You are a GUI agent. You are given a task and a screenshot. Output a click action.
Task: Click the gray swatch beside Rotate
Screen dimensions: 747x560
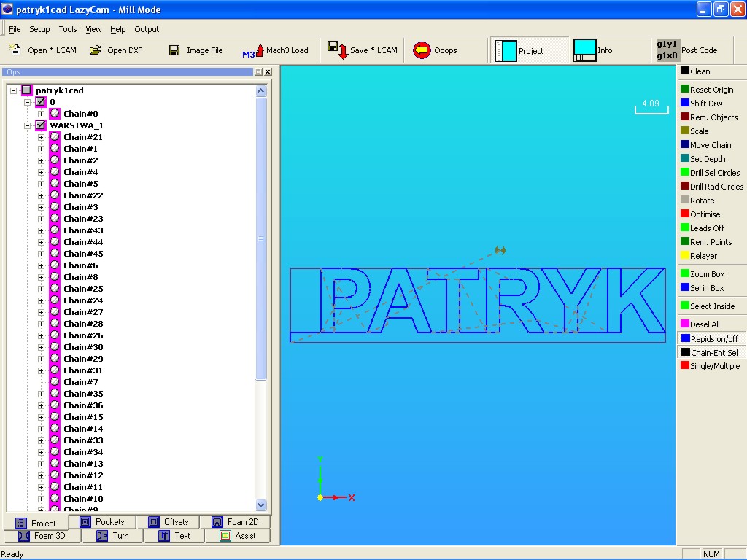pos(684,200)
